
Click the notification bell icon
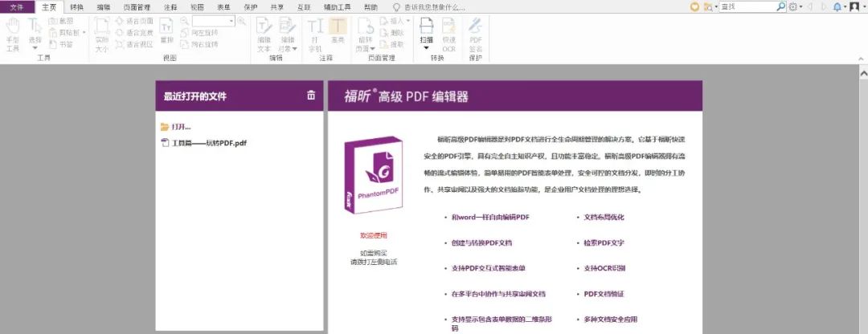coord(837,6)
